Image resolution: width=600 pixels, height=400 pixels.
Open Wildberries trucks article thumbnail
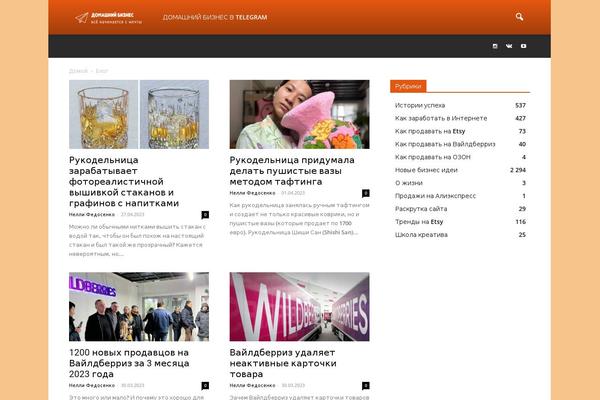pyautogui.click(x=299, y=307)
